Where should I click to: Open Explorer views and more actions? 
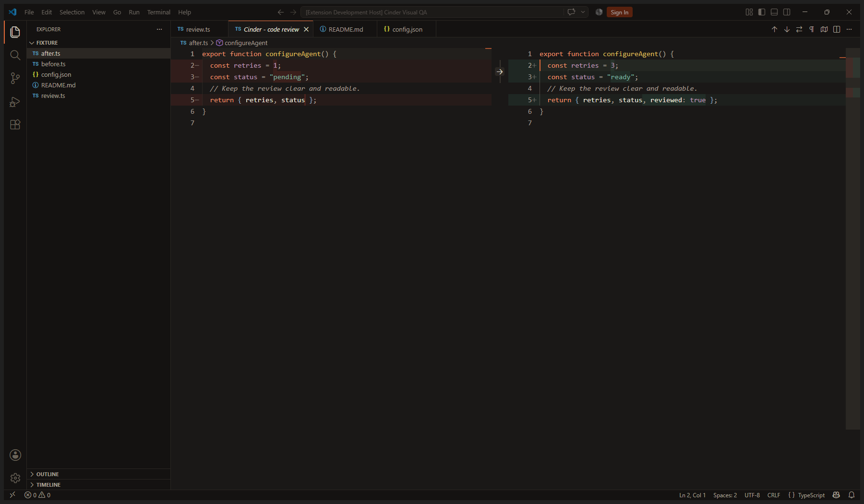159,29
